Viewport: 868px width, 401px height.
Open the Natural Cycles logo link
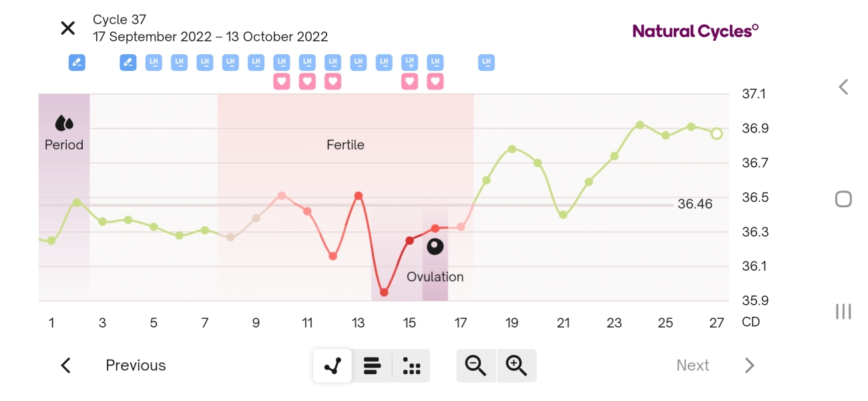[x=694, y=31]
